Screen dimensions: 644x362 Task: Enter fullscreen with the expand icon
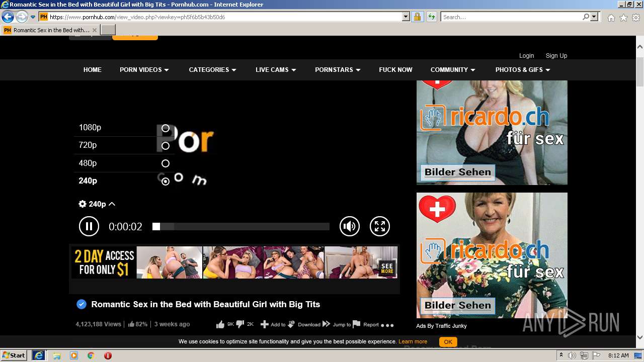pos(380,226)
